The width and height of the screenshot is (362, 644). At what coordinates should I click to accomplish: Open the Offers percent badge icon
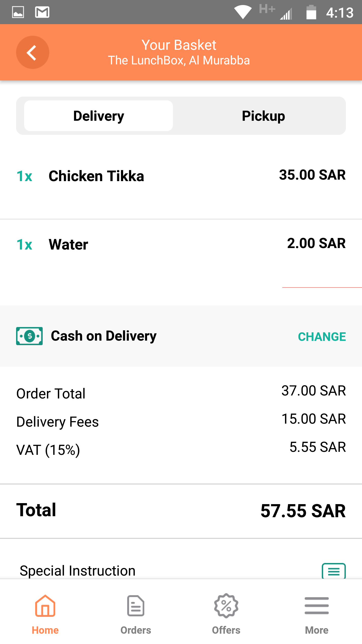226,606
